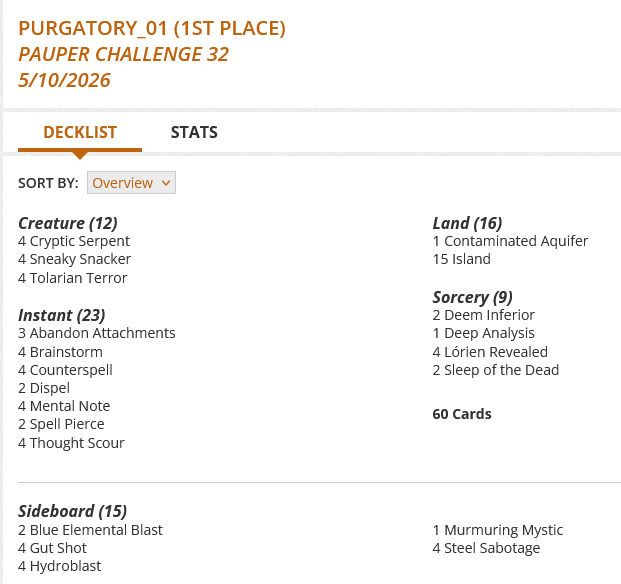Click the Hydroblast sideboard card name
The image size is (621, 584).
[65, 566]
